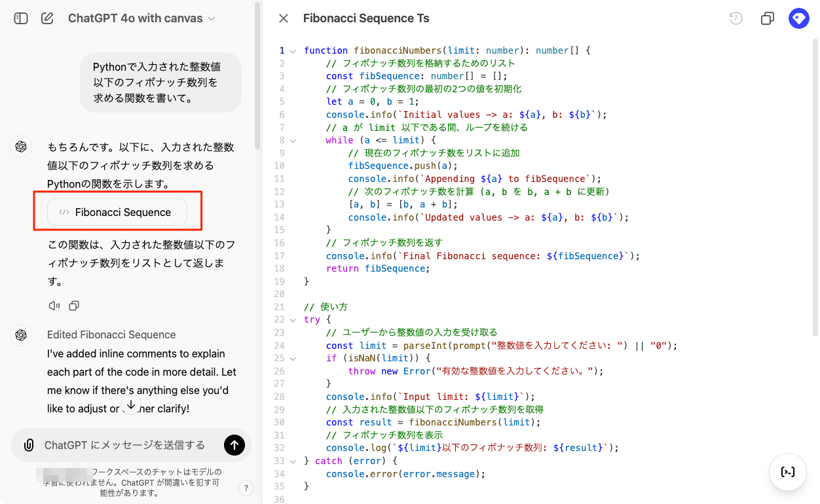Collapse the catch block at line 33
Screen dimensions: 820x504
coord(292,461)
